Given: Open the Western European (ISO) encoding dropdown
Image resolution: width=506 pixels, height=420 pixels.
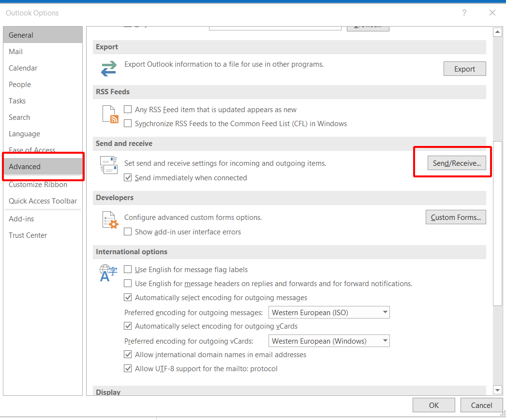Looking at the screenshot, I should pyautogui.click(x=329, y=312).
